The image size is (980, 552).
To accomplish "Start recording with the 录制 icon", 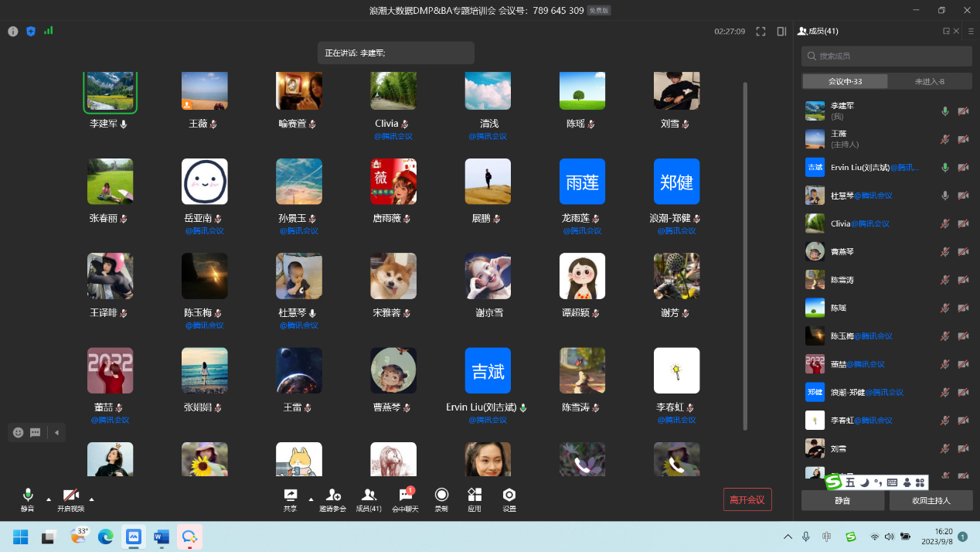I will [x=441, y=499].
